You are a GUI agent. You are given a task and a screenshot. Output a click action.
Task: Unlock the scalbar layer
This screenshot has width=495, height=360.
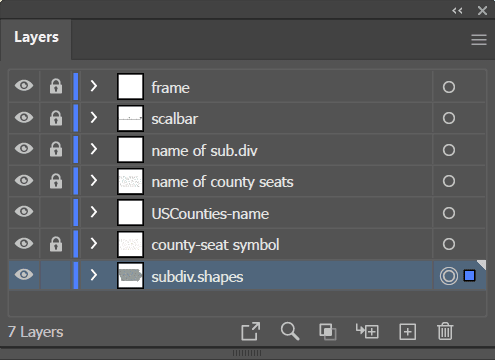point(56,118)
